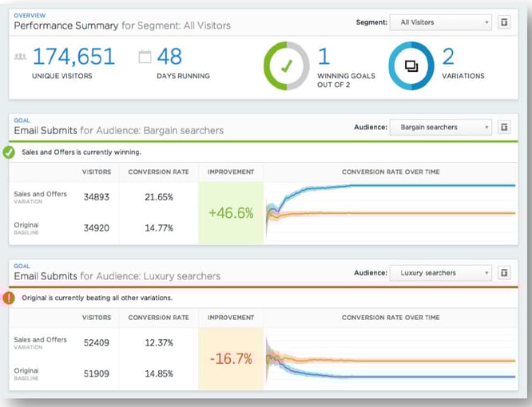Click the CONVERSION RATE column header in Luxury table
532x407 pixels.
(158, 318)
